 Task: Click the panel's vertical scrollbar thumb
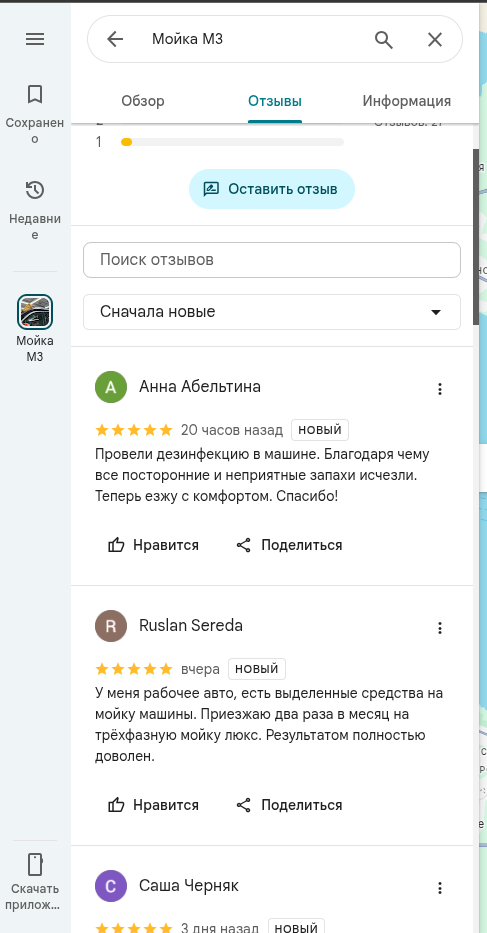click(476, 237)
